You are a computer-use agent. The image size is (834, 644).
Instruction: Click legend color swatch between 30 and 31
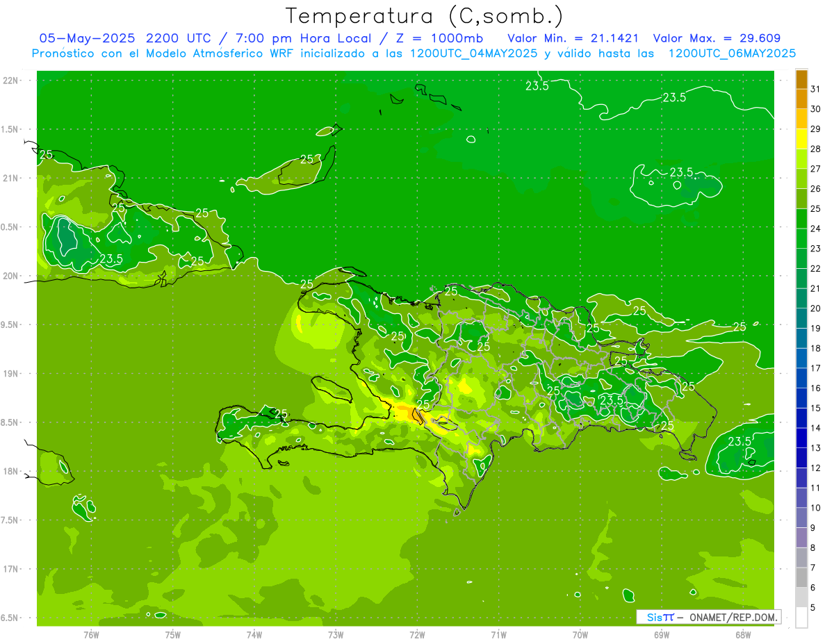801,99
